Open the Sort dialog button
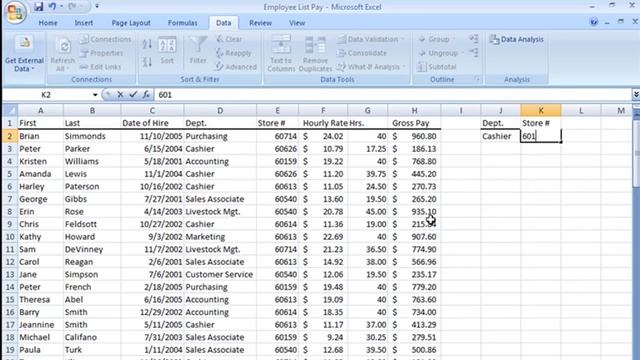This screenshot has width=640, height=360. [167, 51]
